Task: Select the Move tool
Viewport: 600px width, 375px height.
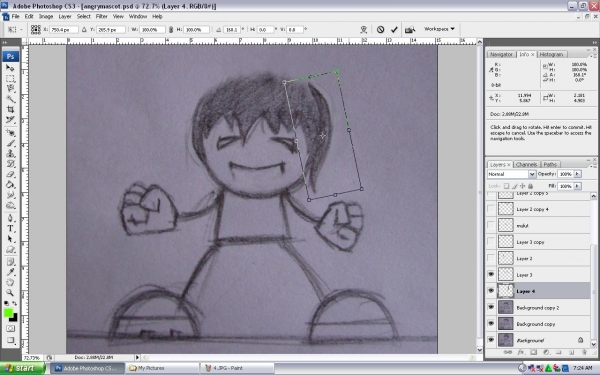Action: [10, 68]
